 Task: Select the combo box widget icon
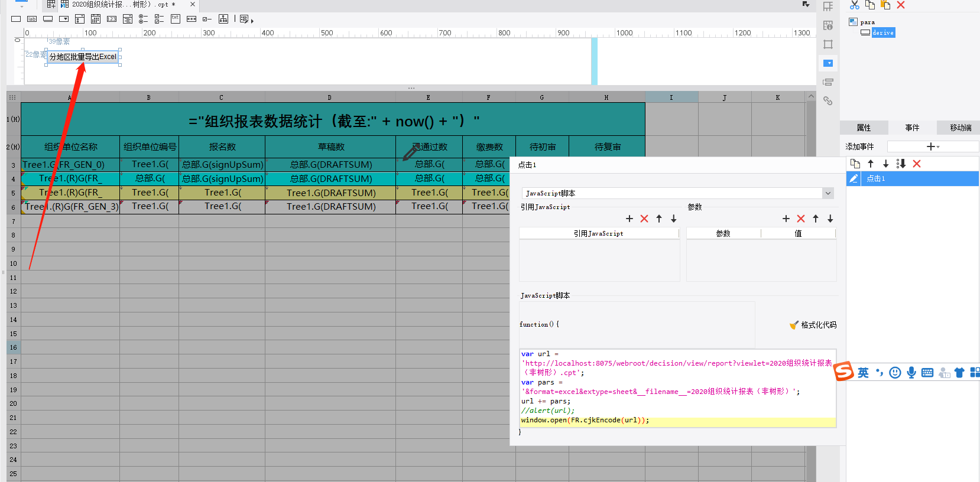[x=64, y=19]
